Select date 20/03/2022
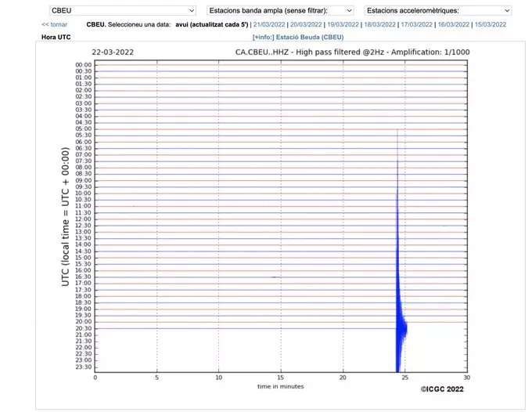532x412 pixels. 306,24
